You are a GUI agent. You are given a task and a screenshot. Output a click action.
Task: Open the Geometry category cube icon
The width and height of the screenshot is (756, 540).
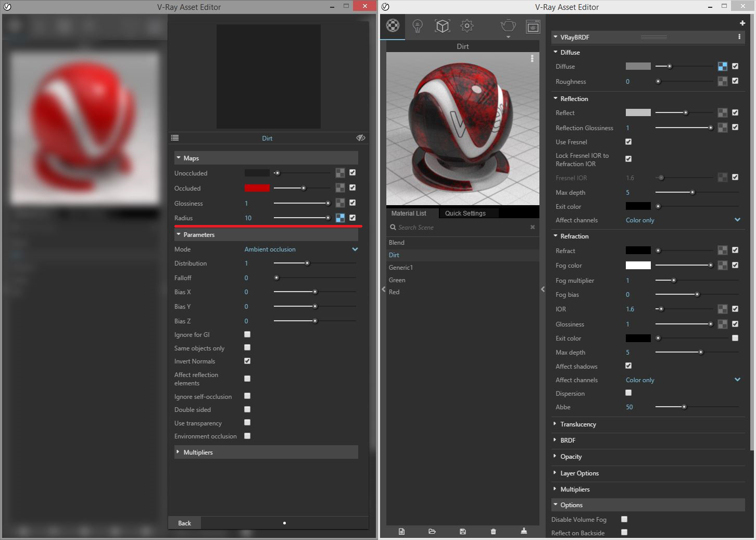pos(442,26)
